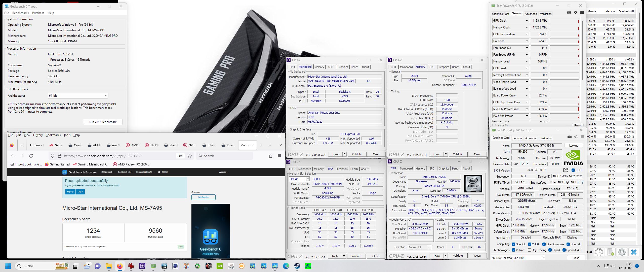Toggle DirectML checkbox in GPU-Z

point(568,244)
